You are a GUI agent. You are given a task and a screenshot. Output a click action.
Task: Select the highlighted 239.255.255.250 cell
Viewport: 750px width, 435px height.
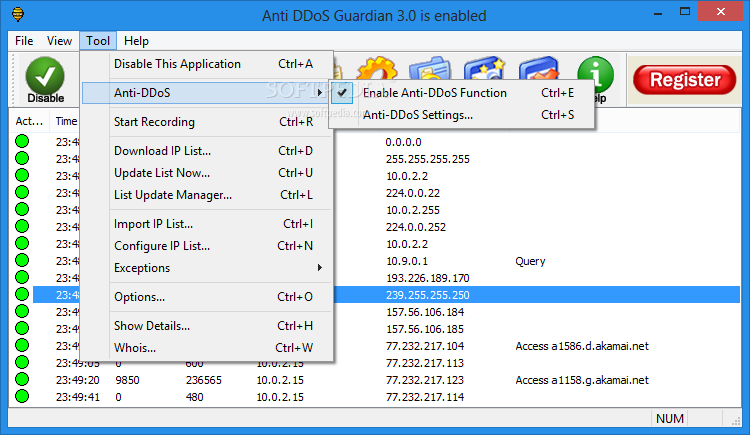click(428, 295)
